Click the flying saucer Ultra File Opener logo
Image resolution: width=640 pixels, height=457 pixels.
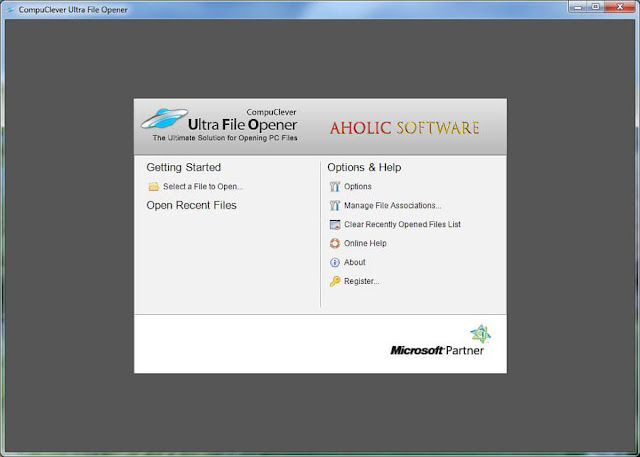[x=164, y=118]
